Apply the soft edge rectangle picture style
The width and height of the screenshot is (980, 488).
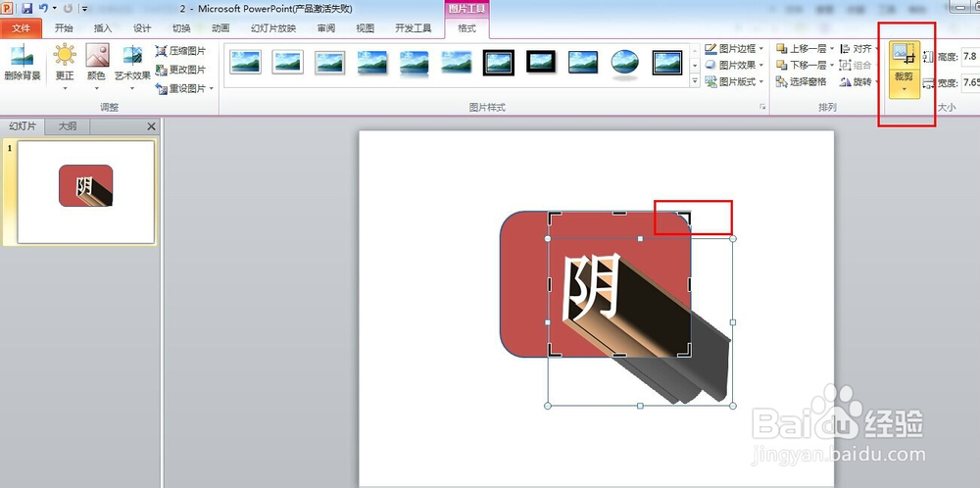point(457,63)
